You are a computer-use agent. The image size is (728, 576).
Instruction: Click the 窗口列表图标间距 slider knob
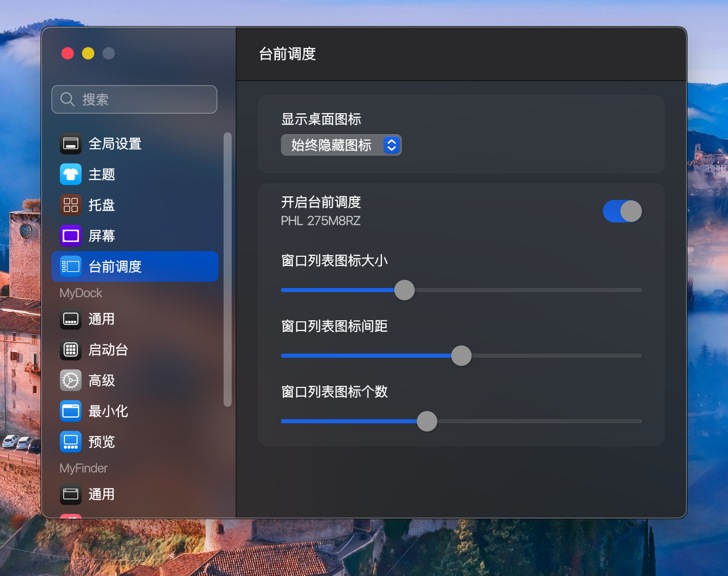461,356
